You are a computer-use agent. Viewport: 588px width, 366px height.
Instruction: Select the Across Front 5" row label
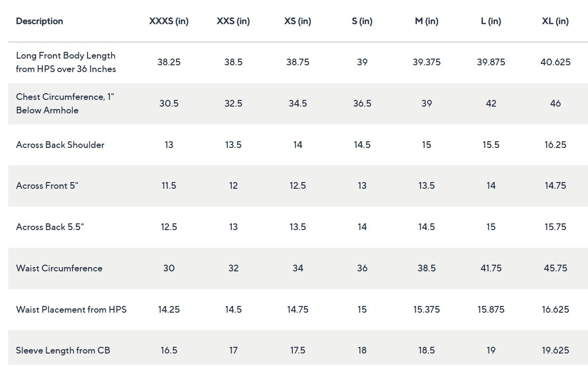pos(47,186)
